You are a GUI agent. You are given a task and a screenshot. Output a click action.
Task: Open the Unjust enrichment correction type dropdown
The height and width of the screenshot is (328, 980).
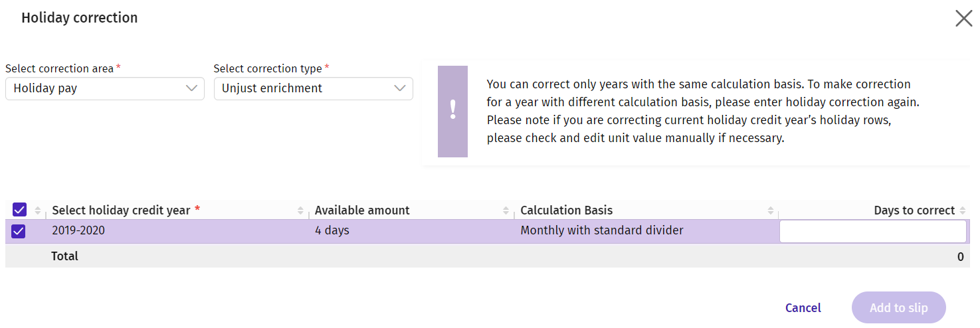[x=314, y=88]
